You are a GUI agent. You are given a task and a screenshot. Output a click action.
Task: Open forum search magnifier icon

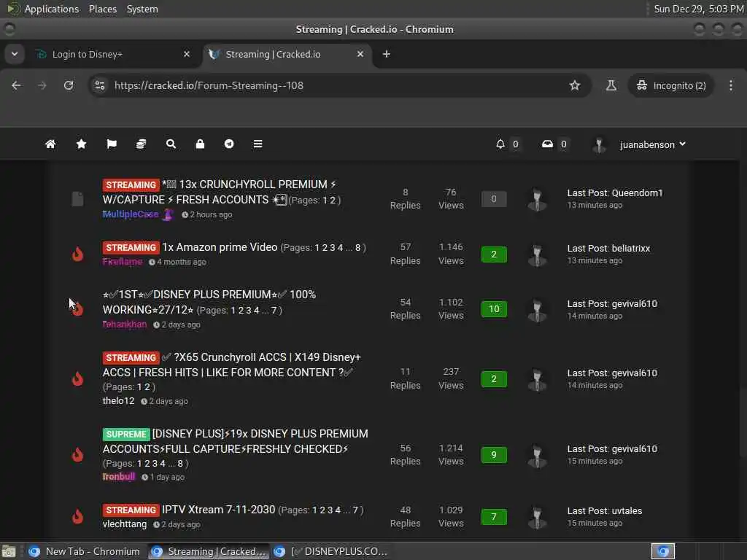[171, 144]
